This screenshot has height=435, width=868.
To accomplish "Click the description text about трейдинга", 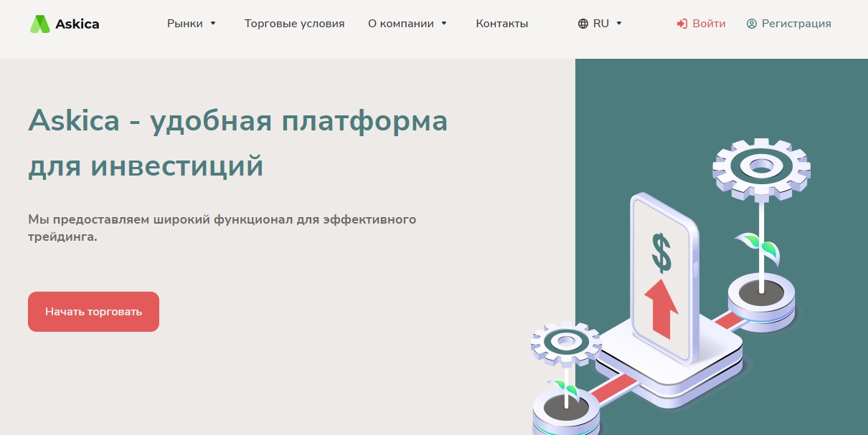I will [x=222, y=227].
